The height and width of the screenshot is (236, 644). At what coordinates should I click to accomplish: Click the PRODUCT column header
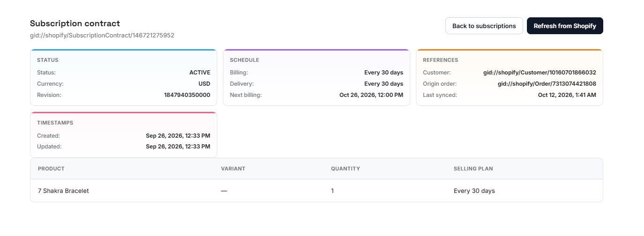[x=51, y=169]
